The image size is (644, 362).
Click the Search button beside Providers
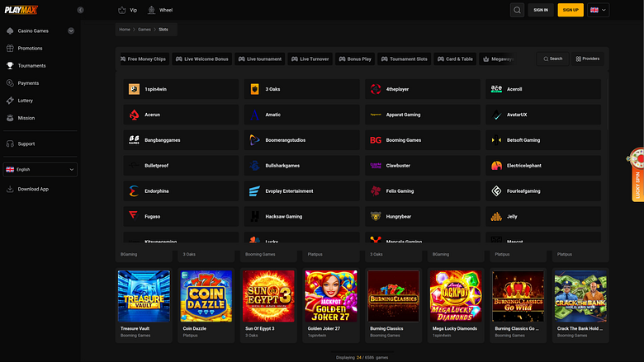[552, 59]
